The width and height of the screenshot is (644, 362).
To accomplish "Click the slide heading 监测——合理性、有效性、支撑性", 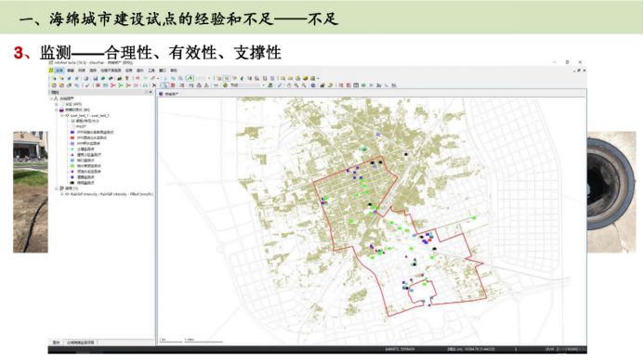I will [x=160, y=53].
